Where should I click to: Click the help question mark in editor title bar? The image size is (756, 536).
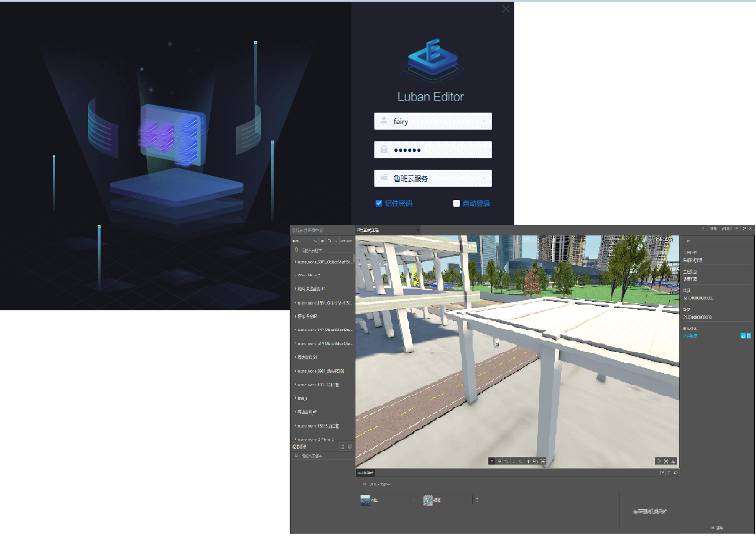(x=703, y=229)
